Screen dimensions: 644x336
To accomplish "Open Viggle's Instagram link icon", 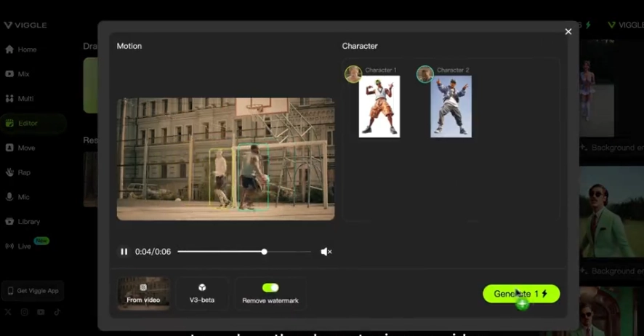I will tap(24, 312).
